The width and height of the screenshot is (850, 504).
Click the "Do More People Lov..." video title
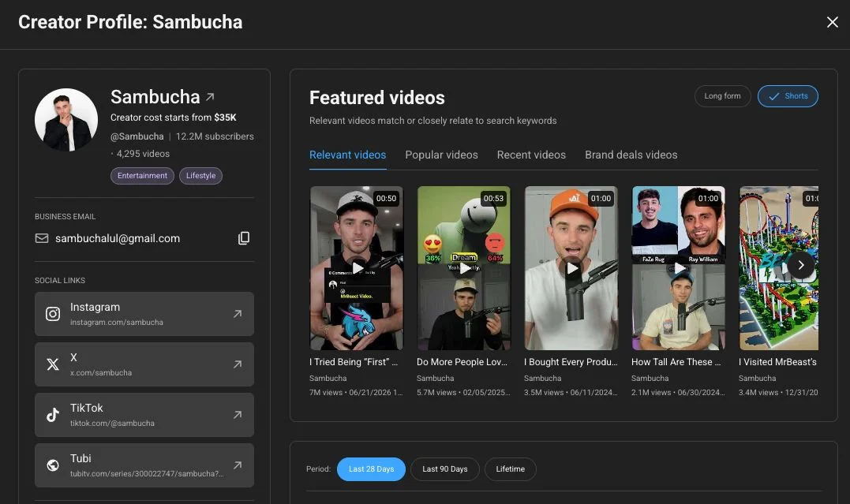[462, 362]
